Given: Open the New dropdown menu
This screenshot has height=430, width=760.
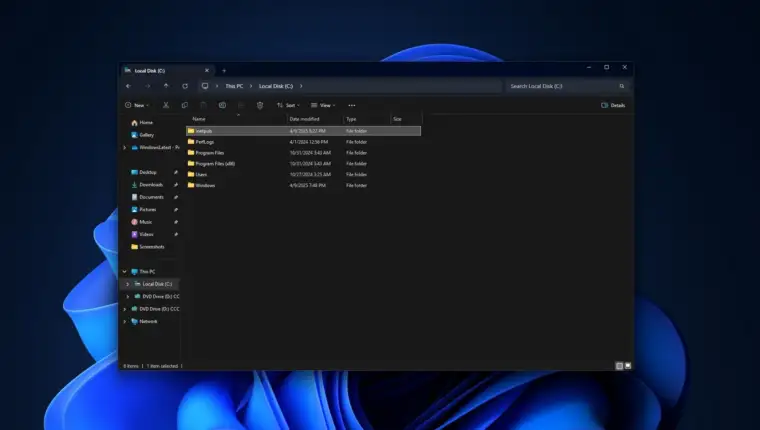Looking at the screenshot, I should [137, 105].
